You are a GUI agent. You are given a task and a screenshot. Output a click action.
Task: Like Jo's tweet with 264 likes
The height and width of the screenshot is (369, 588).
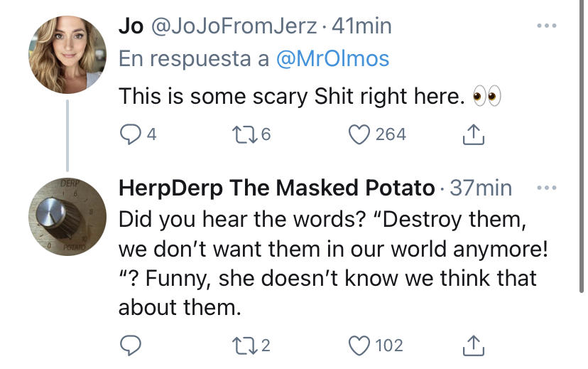[x=359, y=134]
